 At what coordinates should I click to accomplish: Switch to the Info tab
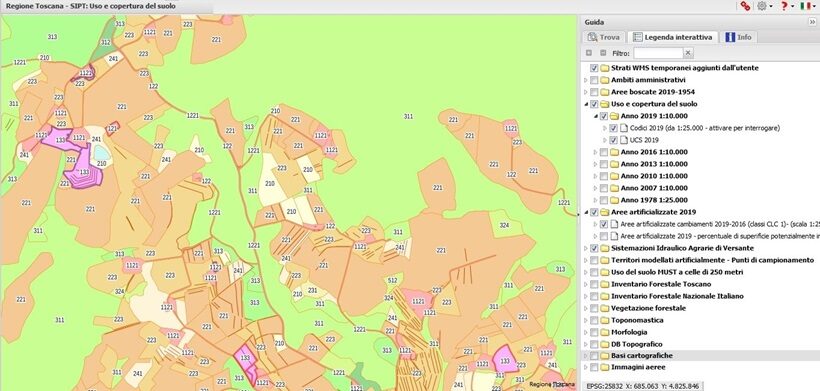pyautogui.click(x=738, y=37)
